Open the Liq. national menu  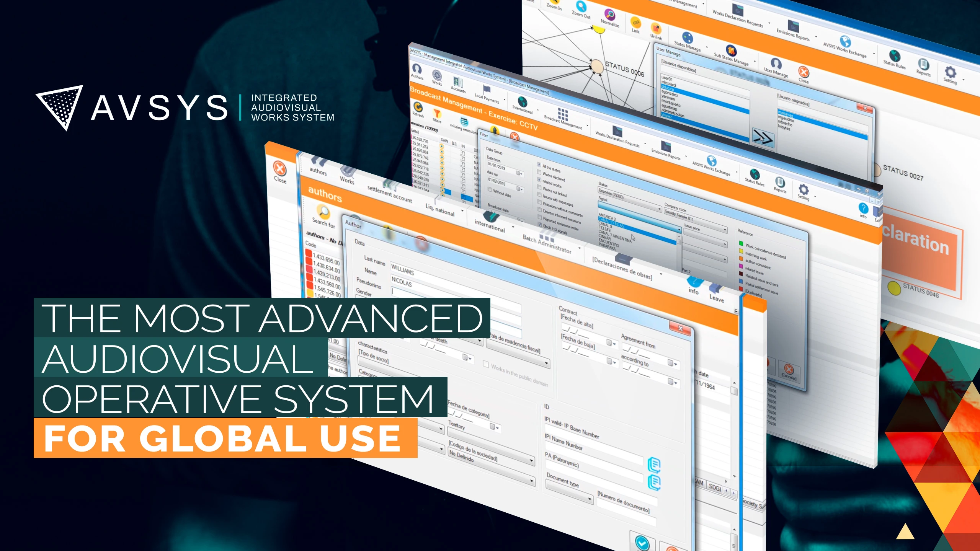pyautogui.click(x=440, y=210)
